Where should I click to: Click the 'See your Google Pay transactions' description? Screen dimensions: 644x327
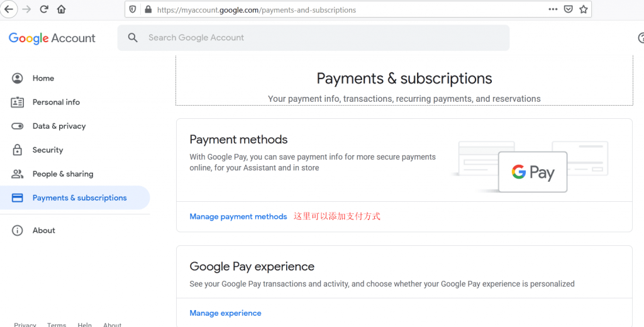coord(382,284)
